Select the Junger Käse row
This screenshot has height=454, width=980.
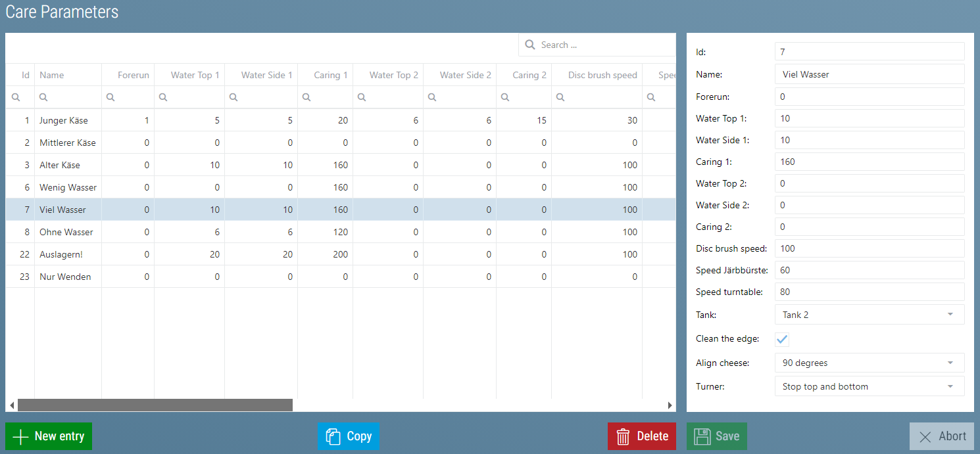pos(64,120)
